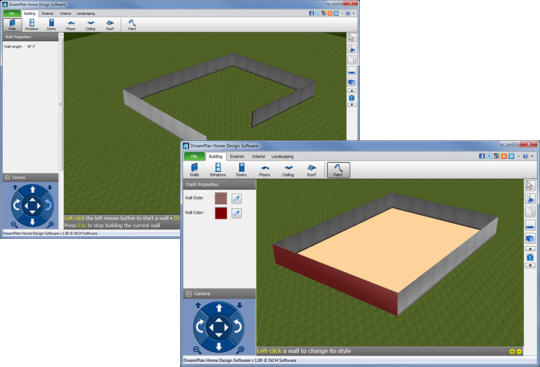The height and width of the screenshot is (367, 540).
Task: Click the story number 1 house icon in front window
Action: pos(530,257)
